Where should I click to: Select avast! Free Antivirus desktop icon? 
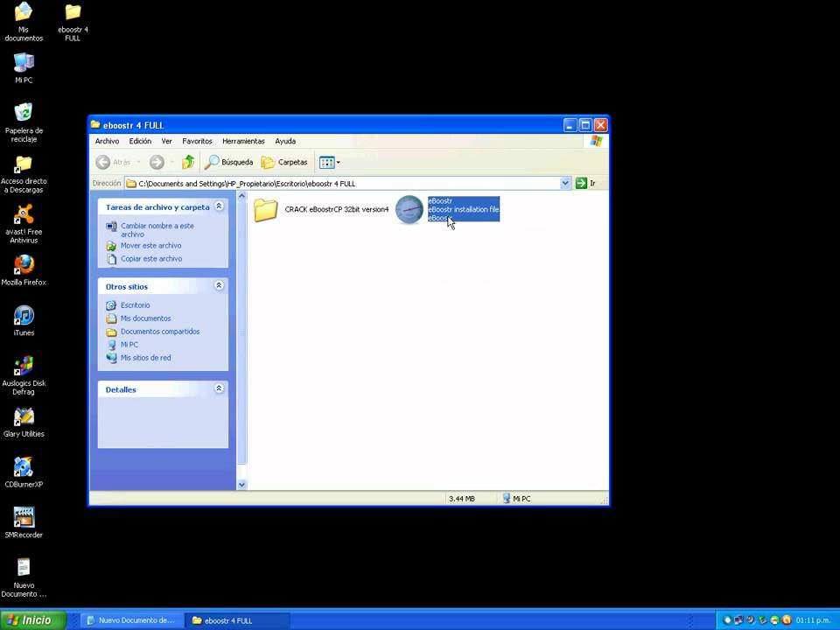[24, 224]
